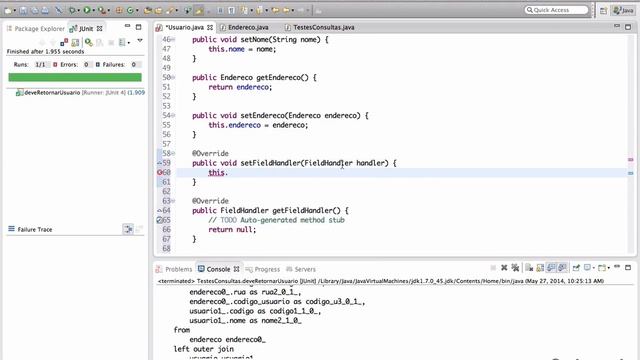The width and height of the screenshot is (640, 360).
Task: Collapse the setEndereco method at line 54
Action: [x=173, y=115]
